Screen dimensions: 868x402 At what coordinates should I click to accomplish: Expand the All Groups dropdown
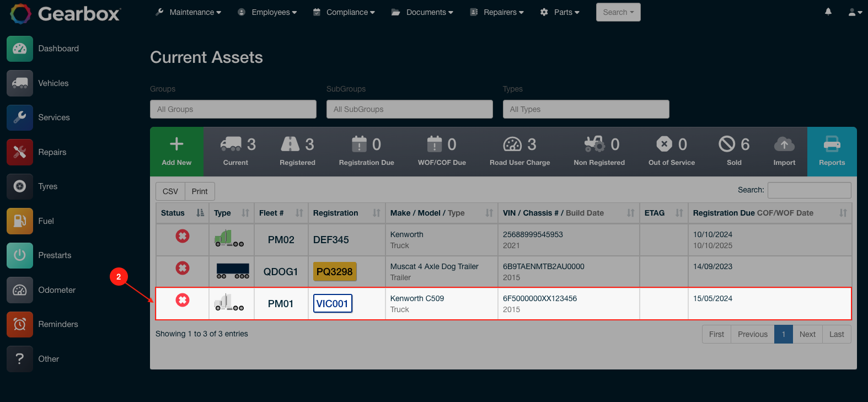pyautogui.click(x=233, y=109)
